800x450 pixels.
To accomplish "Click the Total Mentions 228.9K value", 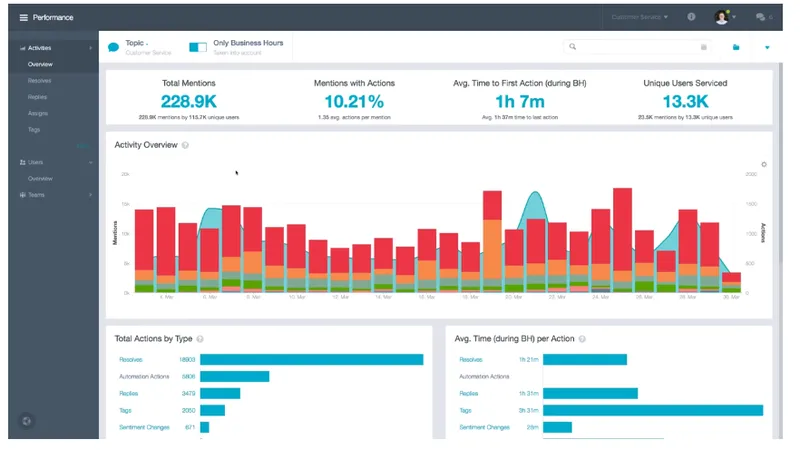I will coord(189,102).
